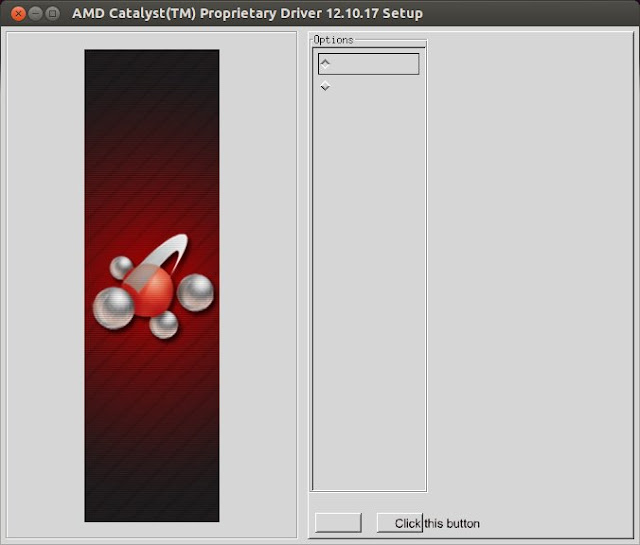
Task: Minimize the AMD Catalyst Setup window
Action: point(36,13)
